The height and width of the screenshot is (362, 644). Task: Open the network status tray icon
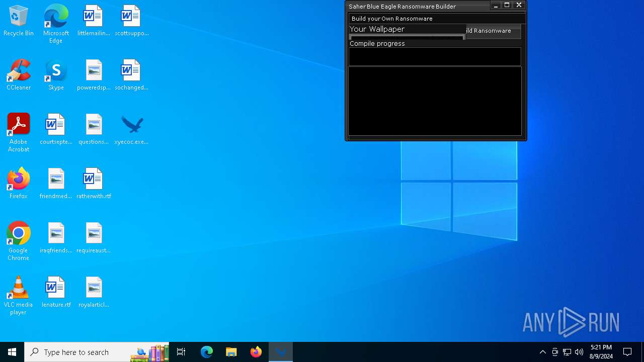pyautogui.click(x=567, y=352)
